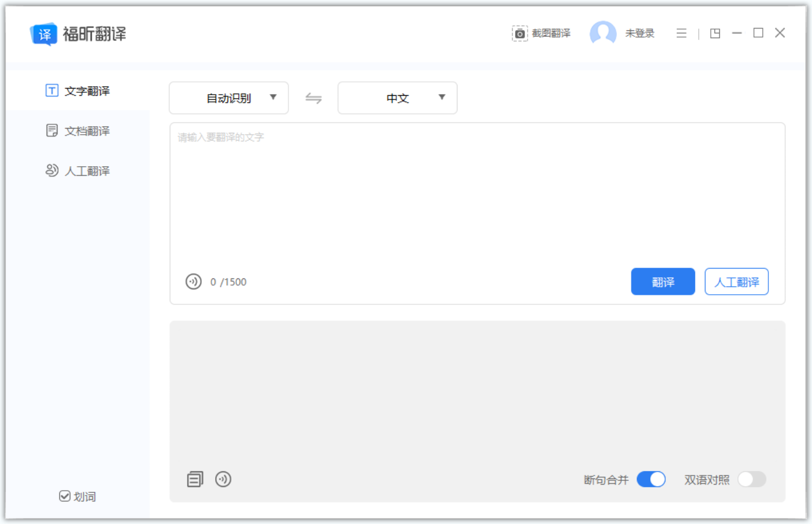Click 未登录 to log in

(x=640, y=33)
